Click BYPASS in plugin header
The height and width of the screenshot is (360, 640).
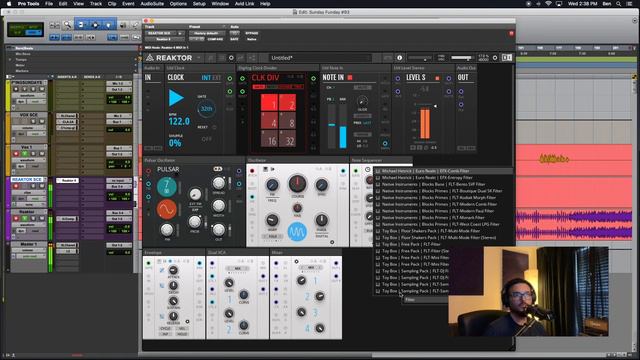(x=252, y=33)
